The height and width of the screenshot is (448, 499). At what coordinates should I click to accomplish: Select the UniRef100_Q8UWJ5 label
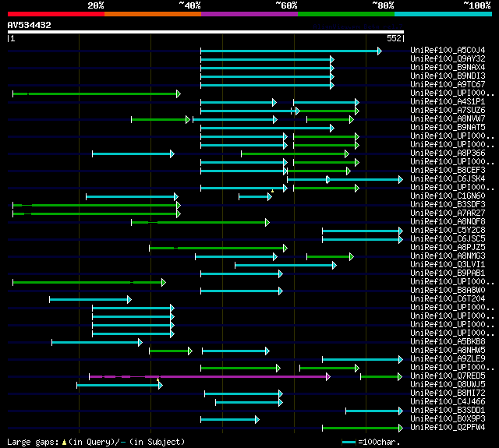point(448,385)
